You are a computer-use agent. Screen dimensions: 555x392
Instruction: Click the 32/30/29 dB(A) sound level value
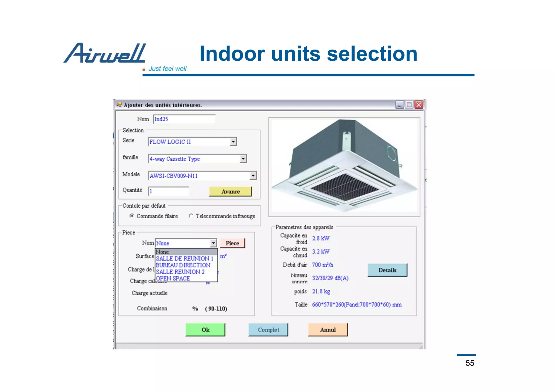click(330, 278)
